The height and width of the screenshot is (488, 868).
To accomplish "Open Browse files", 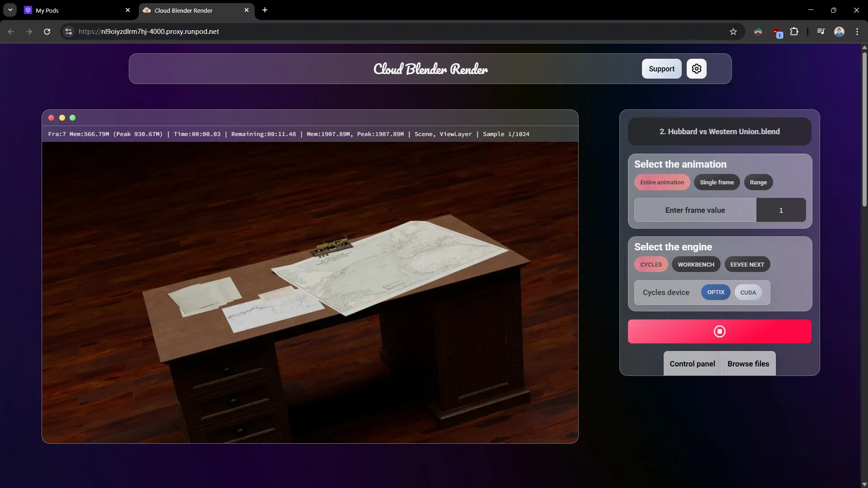I will [748, 364].
